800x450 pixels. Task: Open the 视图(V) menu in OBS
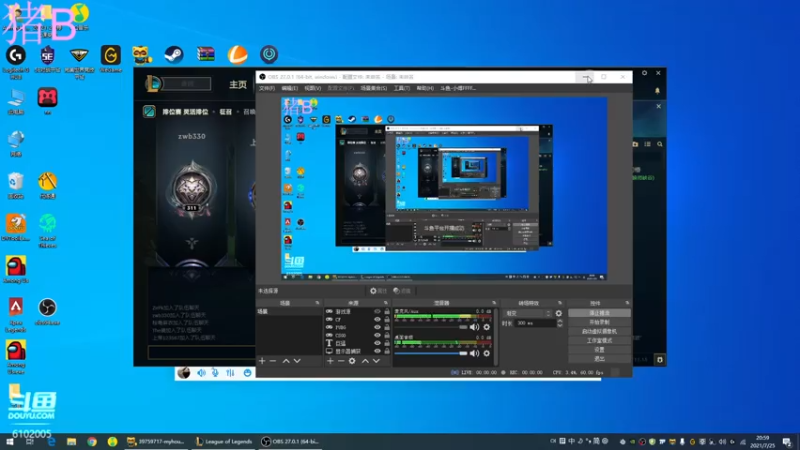pyautogui.click(x=313, y=88)
